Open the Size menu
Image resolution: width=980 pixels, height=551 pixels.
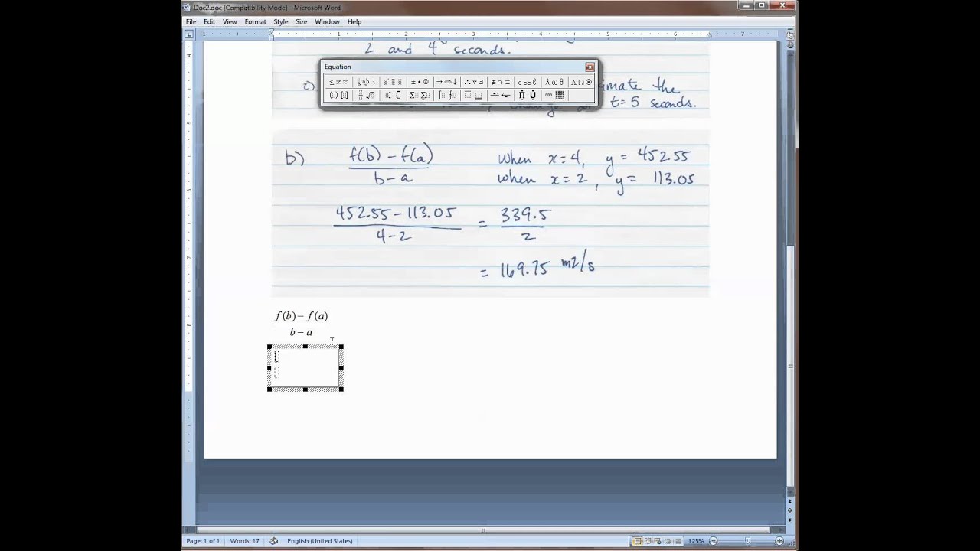(301, 21)
